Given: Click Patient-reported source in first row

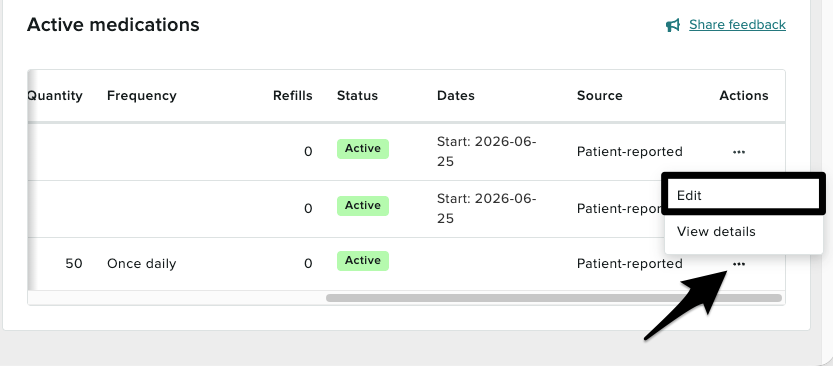Looking at the screenshot, I should pos(630,152).
